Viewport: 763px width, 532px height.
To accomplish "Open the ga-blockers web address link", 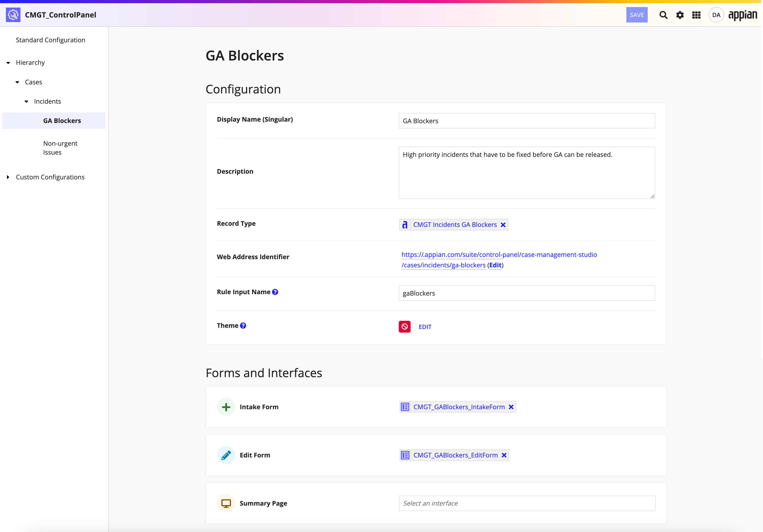I will (499, 259).
